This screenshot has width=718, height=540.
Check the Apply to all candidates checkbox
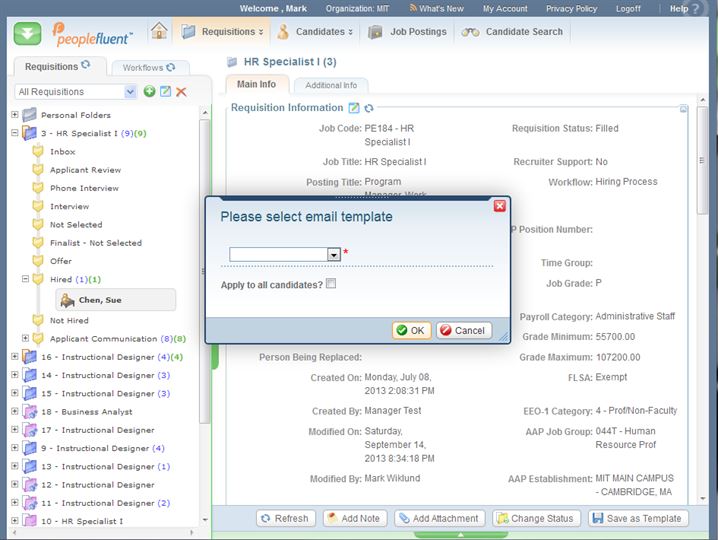[331, 285]
